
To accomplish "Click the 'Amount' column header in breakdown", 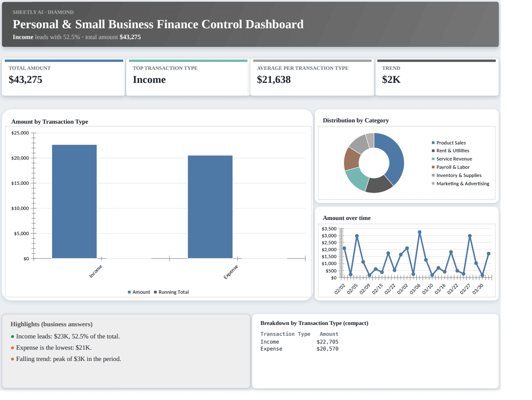I will (x=329, y=334).
